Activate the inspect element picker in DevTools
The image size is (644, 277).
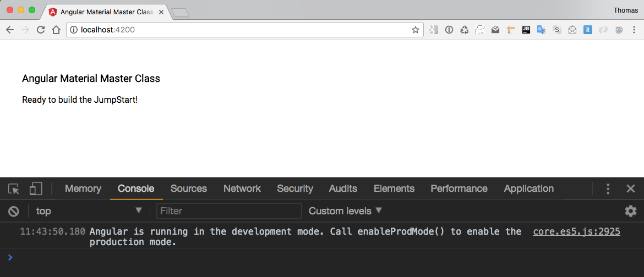pos(14,189)
